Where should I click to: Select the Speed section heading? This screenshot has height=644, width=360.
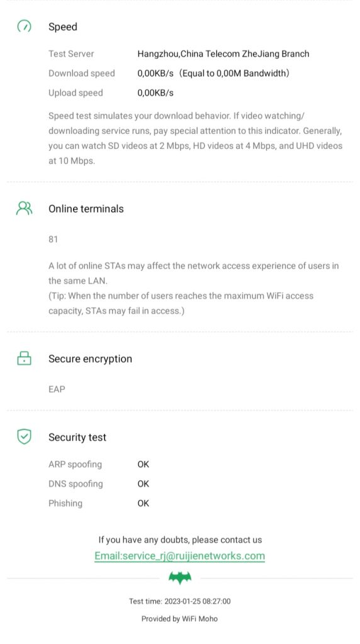pos(63,26)
